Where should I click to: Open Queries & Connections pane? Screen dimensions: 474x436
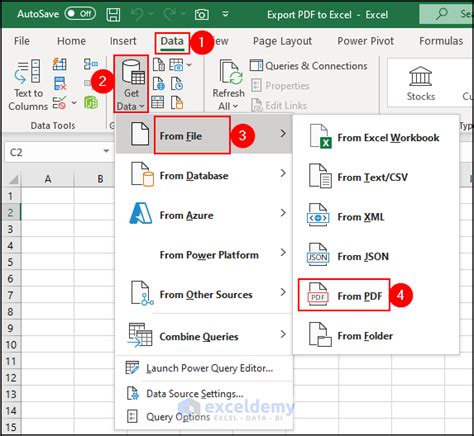point(308,66)
